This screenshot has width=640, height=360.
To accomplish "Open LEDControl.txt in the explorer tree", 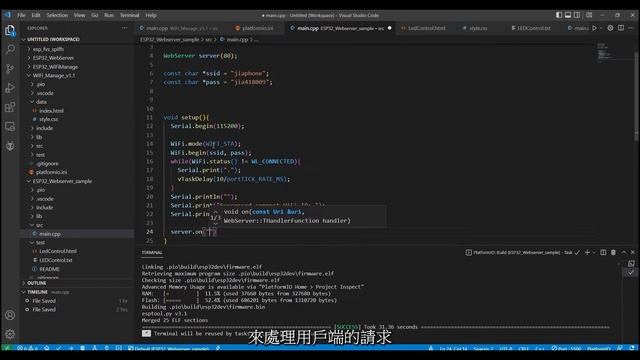I will (x=78, y=260).
